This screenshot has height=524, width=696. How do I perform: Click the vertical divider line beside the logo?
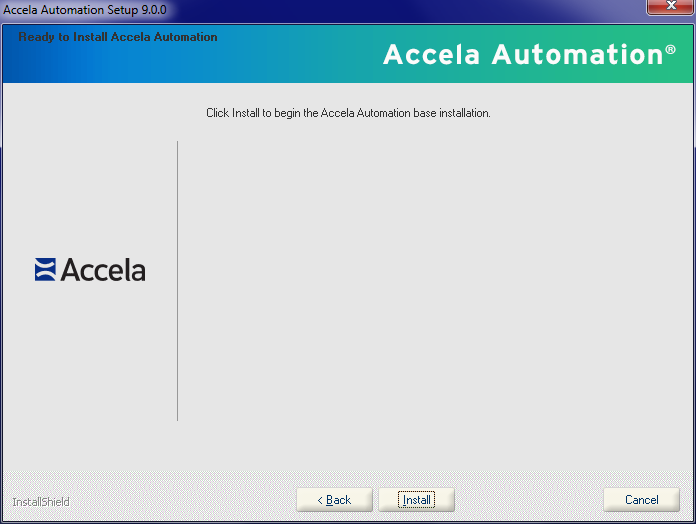click(x=177, y=280)
